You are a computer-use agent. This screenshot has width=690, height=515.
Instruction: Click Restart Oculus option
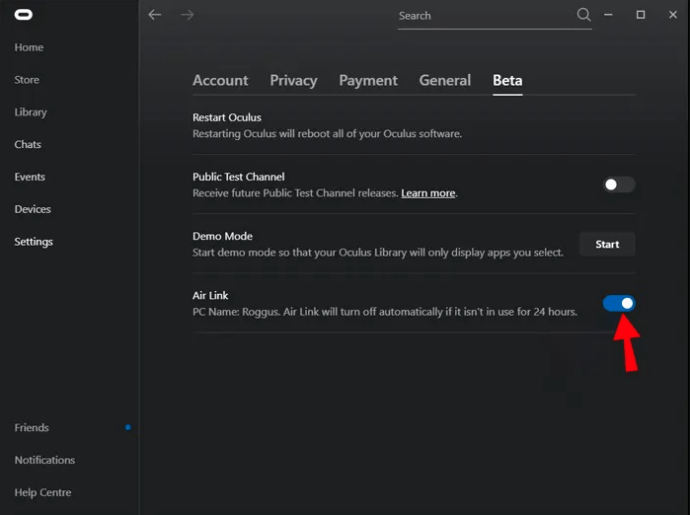(x=227, y=118)
